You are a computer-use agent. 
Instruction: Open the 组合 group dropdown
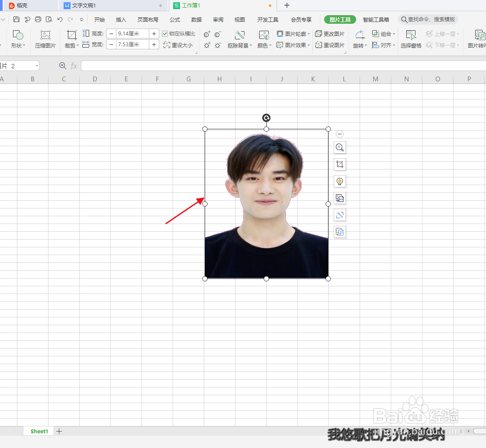coord(384,34)
